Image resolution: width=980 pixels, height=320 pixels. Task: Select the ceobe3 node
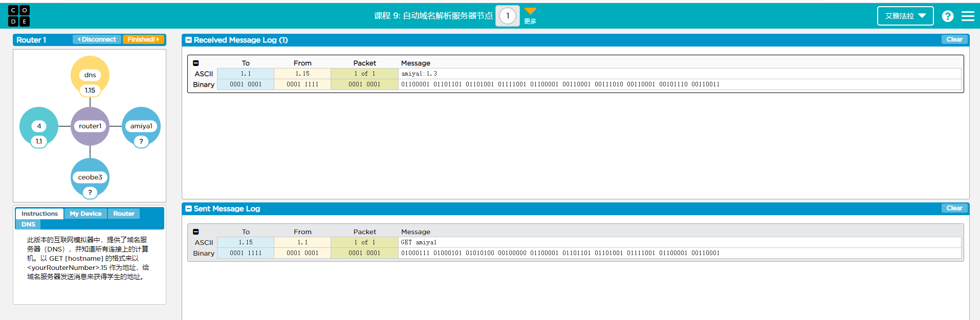(x=90, y=177)
